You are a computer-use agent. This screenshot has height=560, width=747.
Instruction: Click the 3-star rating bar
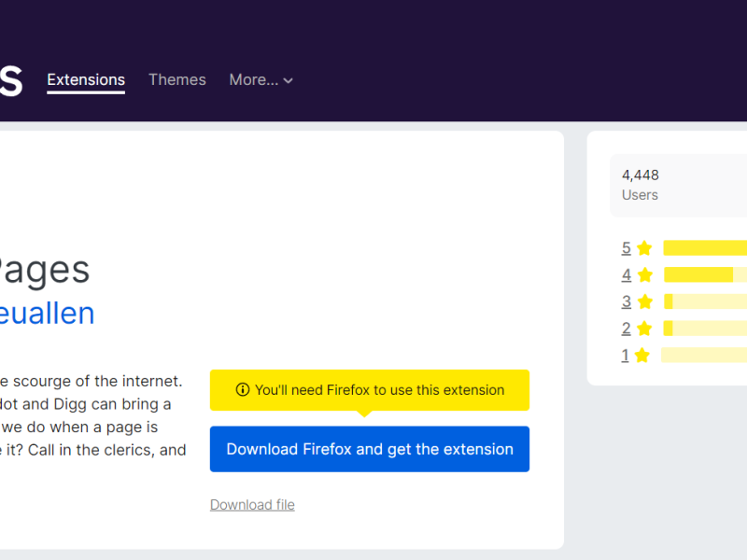point(705,301)
